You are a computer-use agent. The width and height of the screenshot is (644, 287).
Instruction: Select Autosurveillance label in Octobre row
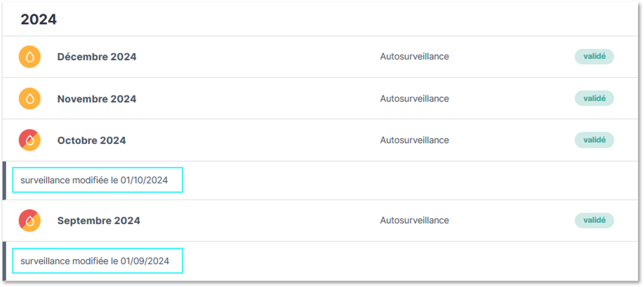[415, 140]
